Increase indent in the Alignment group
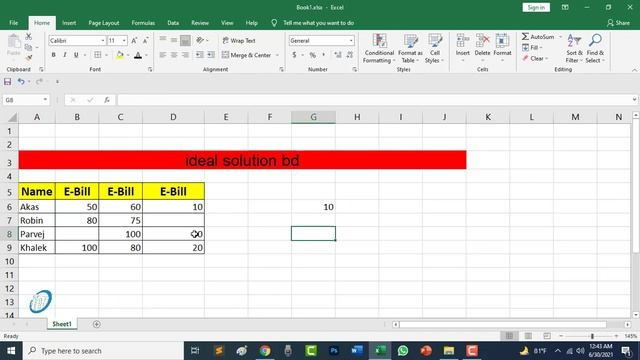This screenshot has height=360, width=640. pyautogui.click(x=211, y=55)
